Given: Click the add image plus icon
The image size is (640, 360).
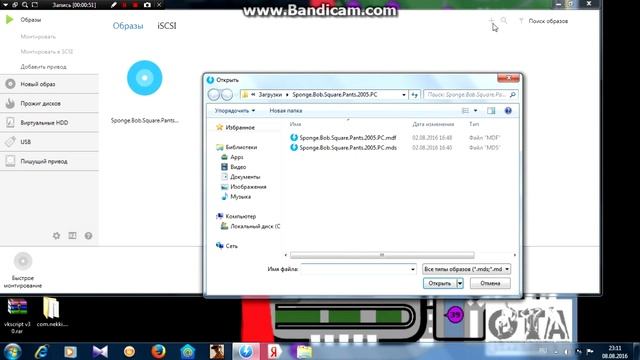Looking at the screenshot, I should click(491, 20).
